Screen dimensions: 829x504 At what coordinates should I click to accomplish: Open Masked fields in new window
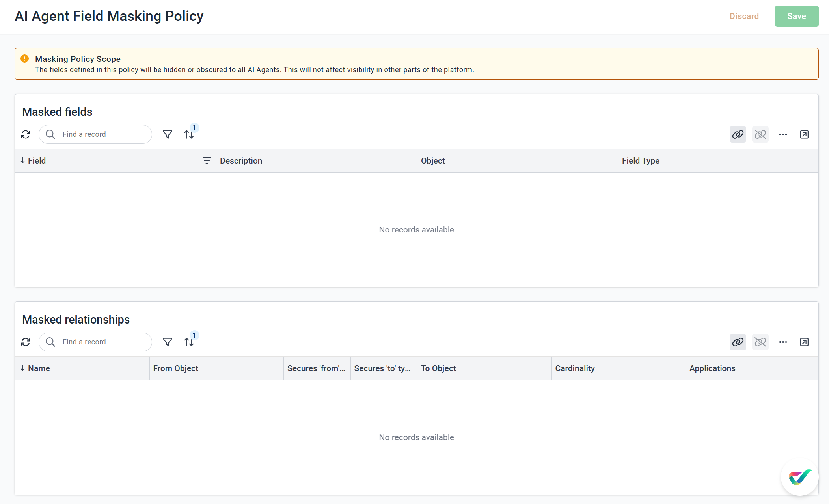[x=804, y=134]
